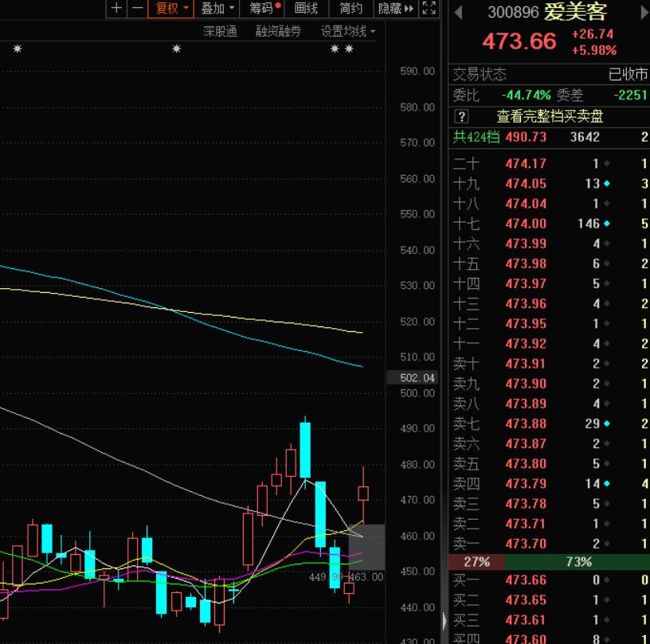This screenshot has width=650, height=644.
Task: Click the first star event marker on the chart
Action: pyautogui.click(x=17, y=49)
